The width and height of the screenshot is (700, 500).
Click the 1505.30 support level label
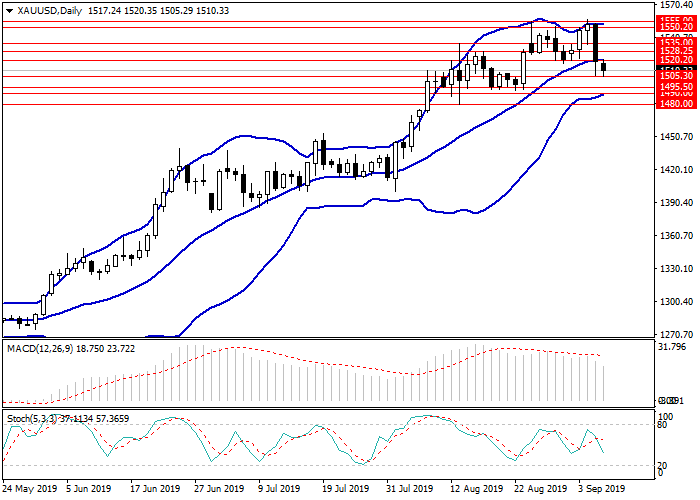pyautogui.click(x=675, y=76)
